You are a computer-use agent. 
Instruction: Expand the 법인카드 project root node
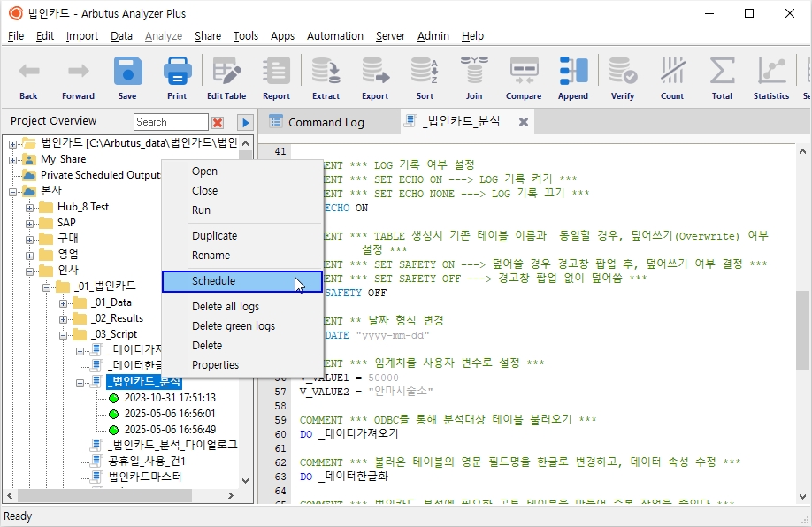click(13, 144)
